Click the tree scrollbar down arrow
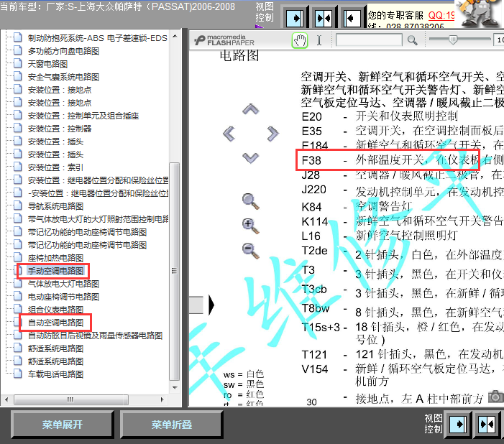 pyautogui.click(x=175, y=387)
